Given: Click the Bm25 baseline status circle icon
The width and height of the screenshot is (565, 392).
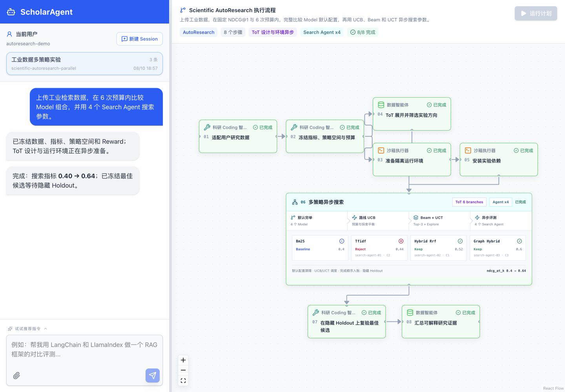Looking at the screenshot, I should click(342, 241).
